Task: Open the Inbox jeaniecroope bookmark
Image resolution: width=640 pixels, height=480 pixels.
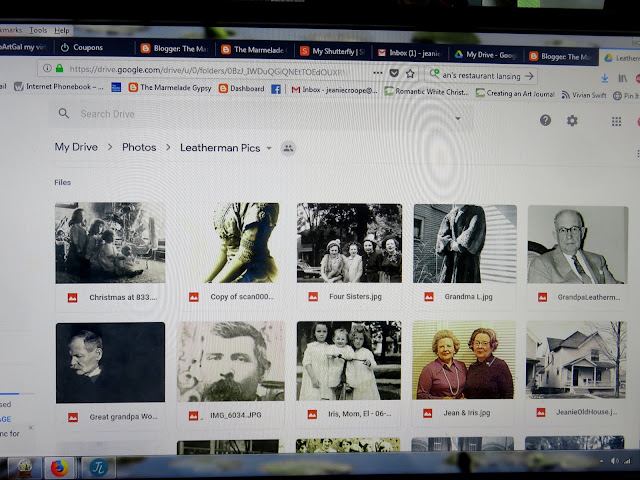Action: [335, 90]
